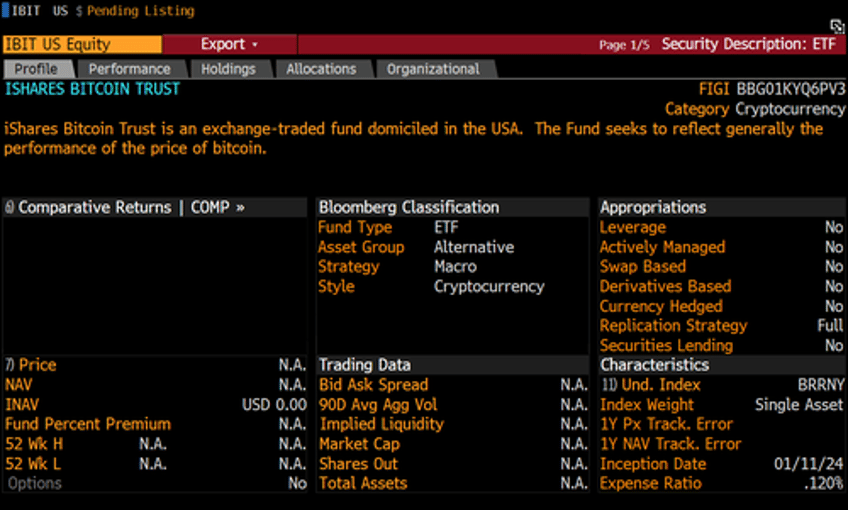Viewport: 848px width, 510px height.
Task: Click the Security Description: ETF header text
Action: pos(749,44)
